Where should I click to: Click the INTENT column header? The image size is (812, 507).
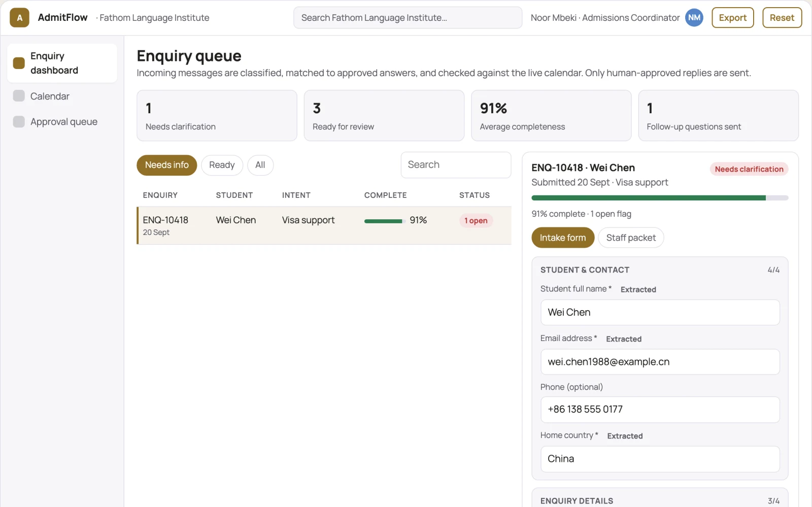(x=296, y=195)
